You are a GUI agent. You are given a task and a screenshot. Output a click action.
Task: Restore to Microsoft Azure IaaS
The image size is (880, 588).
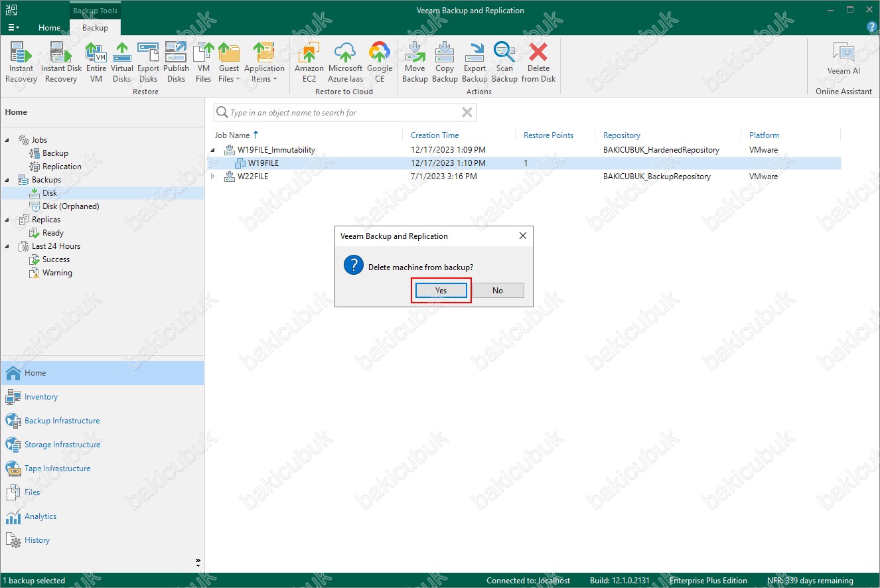click(345, 62)
